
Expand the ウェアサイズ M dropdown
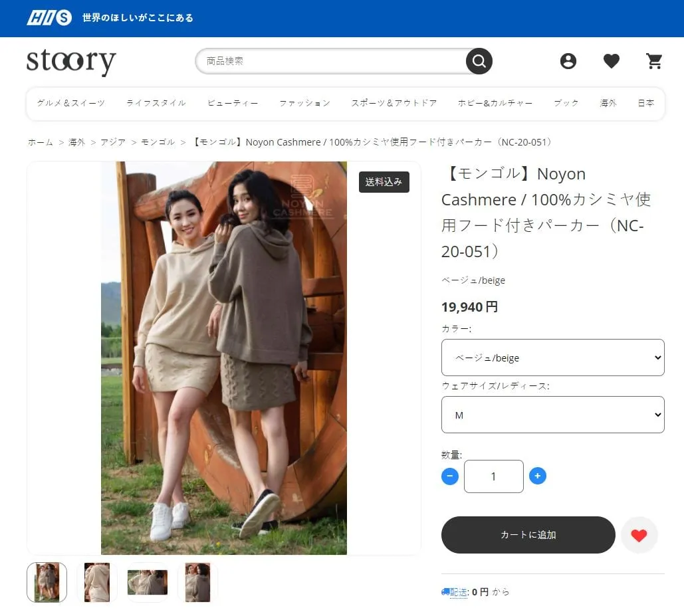point(552,415)
